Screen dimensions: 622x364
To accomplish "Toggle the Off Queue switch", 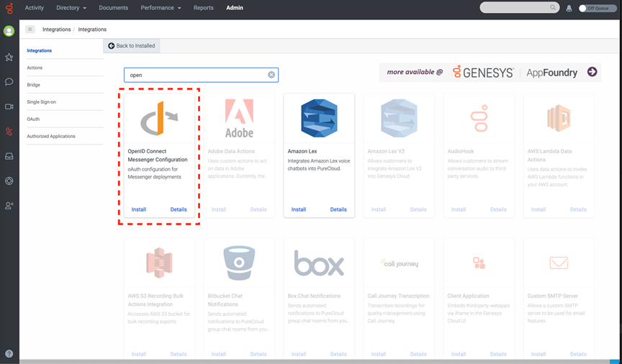I will [597, 9].
